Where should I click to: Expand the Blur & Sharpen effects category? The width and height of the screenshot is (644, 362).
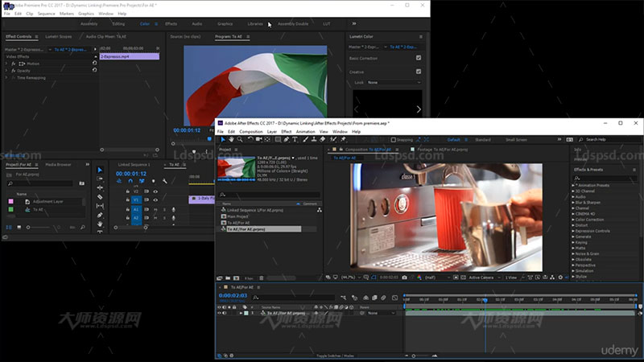tap(573, 203)
